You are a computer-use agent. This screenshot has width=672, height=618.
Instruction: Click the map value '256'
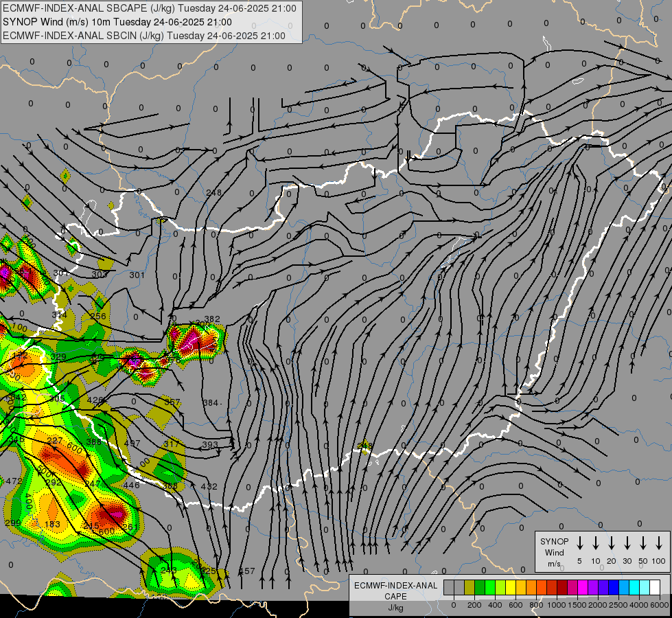click(98, 316)
